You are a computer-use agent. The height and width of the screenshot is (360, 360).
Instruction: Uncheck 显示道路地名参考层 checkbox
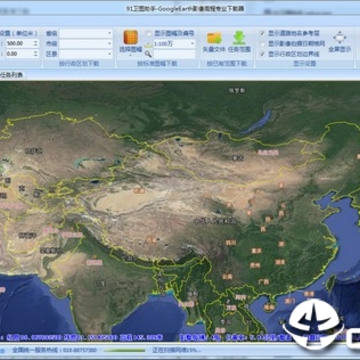pyautogui.click(x=262, y=33)
